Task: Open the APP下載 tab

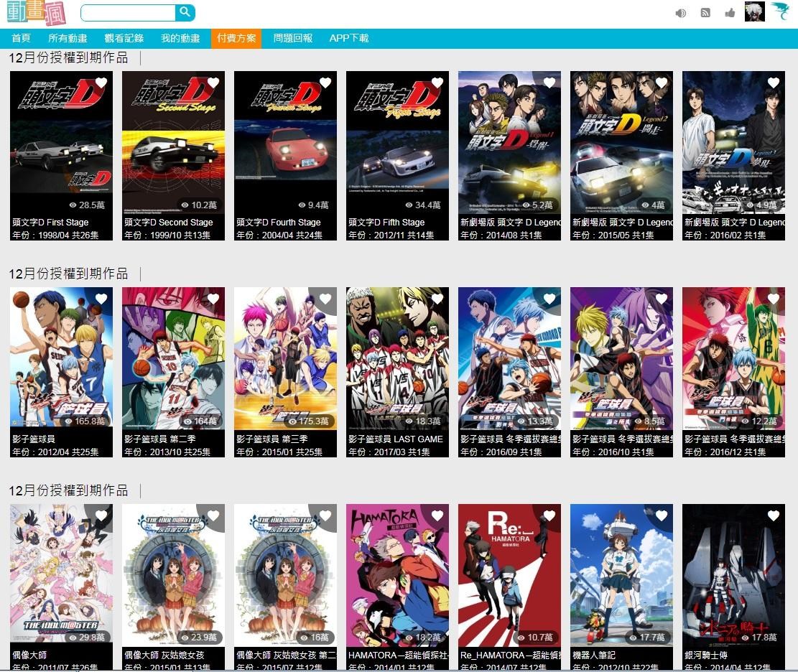Action: (348, 38)
